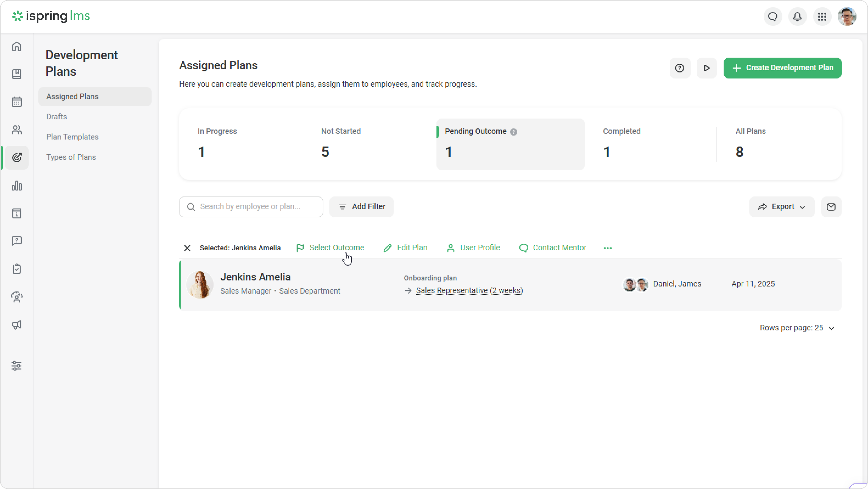
Task: Open the three-dots more actions menu
Action: 607,248
